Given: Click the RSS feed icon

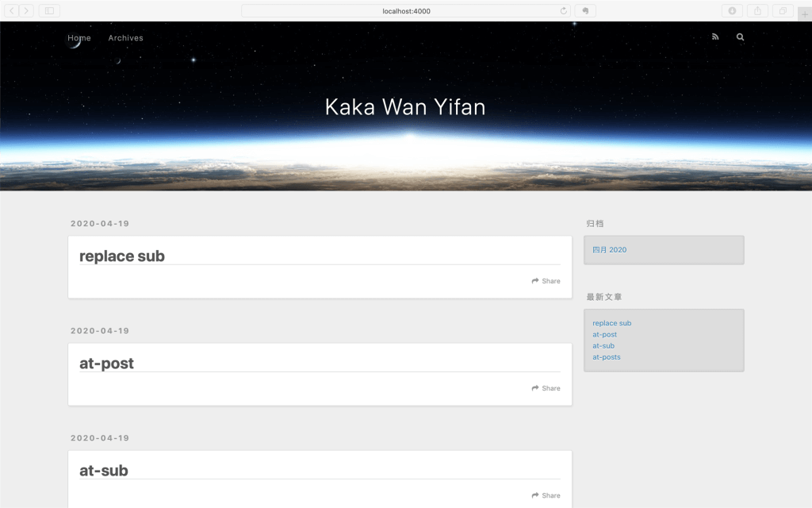Looking at the screenshot, I should (715, 37).
